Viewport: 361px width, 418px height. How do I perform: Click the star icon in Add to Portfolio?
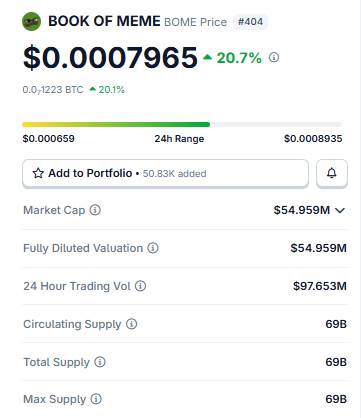coord(38,173)
